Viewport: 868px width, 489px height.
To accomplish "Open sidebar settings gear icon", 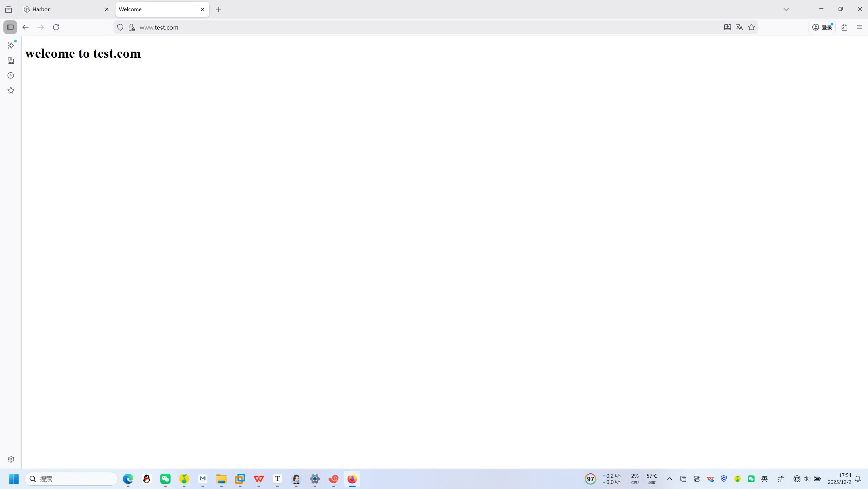I will tap(11, 459).
